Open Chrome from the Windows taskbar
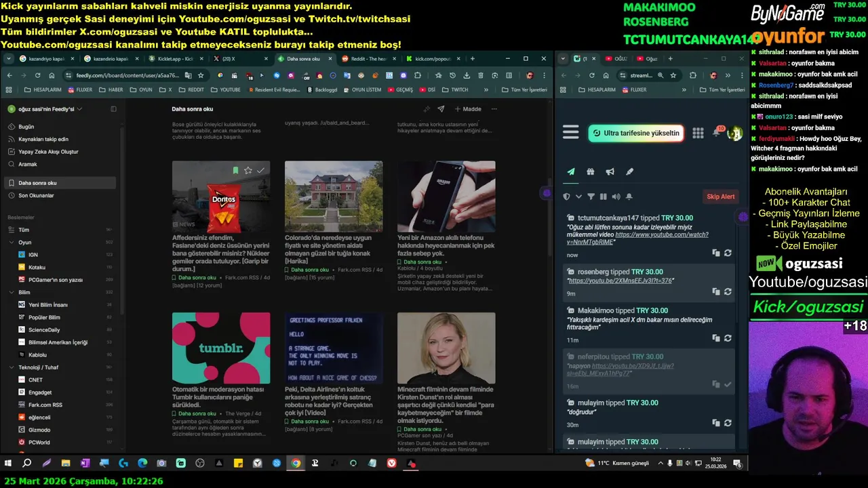Screen dimensions: 868x488 (296, 464)
